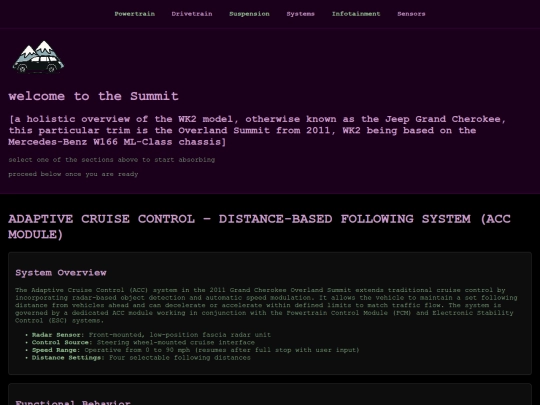Click the ACC system overview paragraph
This screenshot has width=540, height=405.
tap(266, 305)
